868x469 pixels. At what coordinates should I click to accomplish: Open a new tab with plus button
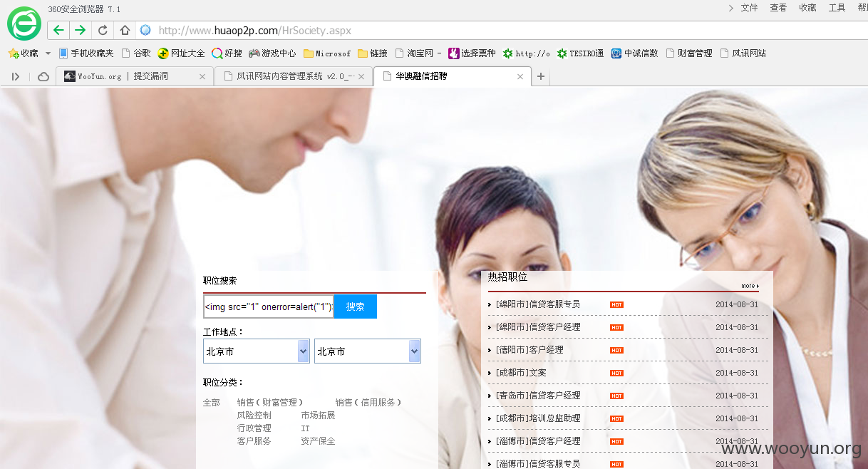tap(541, 76)
